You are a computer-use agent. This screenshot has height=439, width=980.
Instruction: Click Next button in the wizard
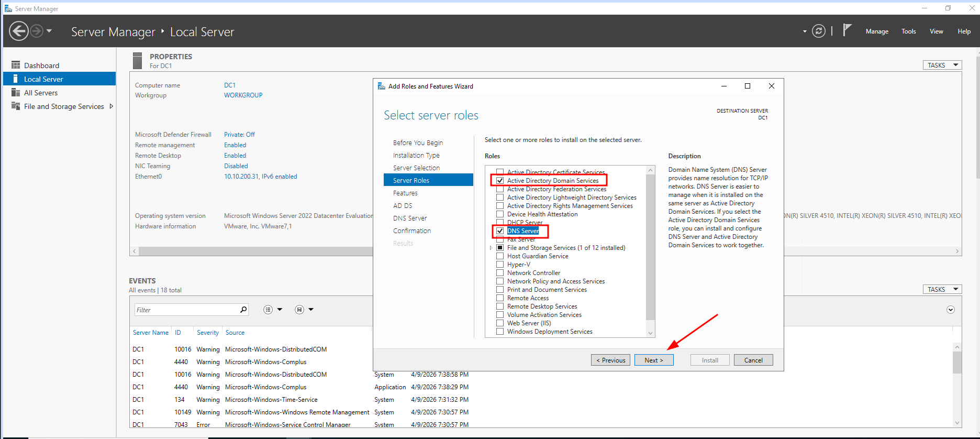(653, 360)
